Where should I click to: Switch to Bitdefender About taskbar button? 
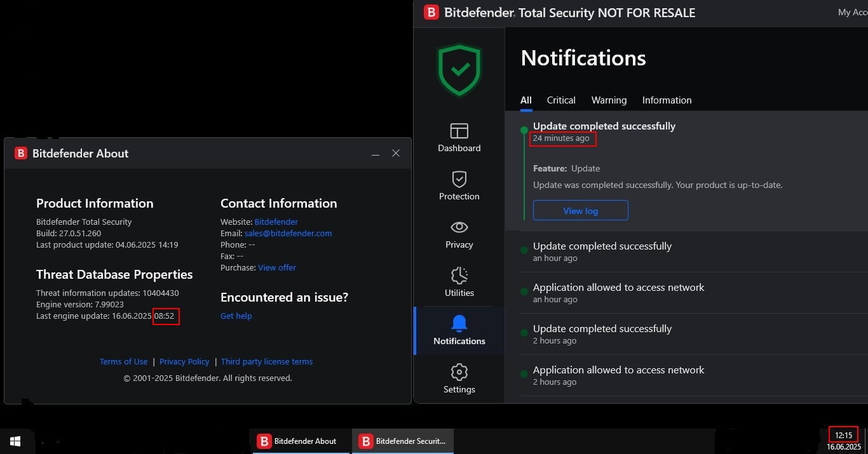pos(301,441)
